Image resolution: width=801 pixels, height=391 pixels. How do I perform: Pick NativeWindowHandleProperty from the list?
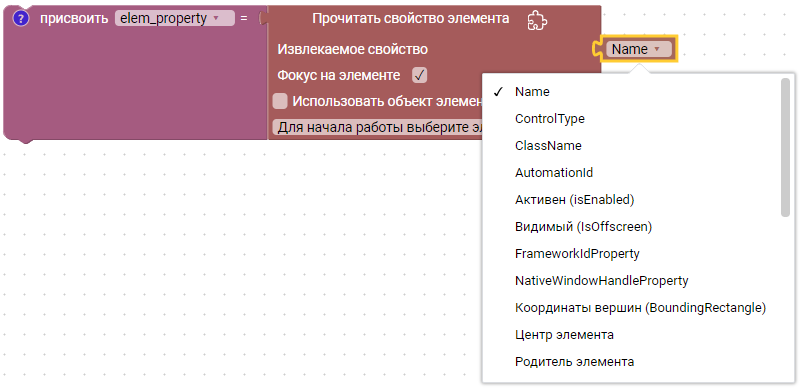point(602,281)
